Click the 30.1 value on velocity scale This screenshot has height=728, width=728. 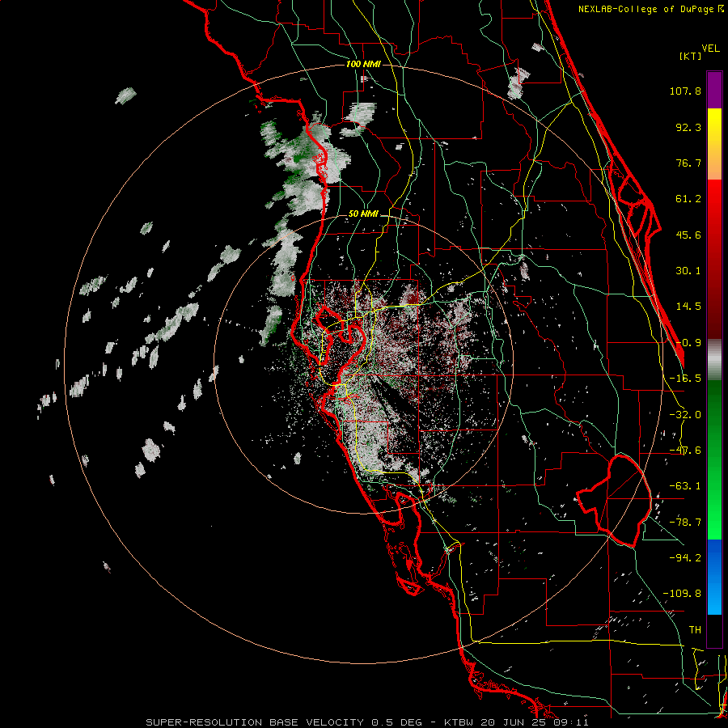click(x=688, y=271)
